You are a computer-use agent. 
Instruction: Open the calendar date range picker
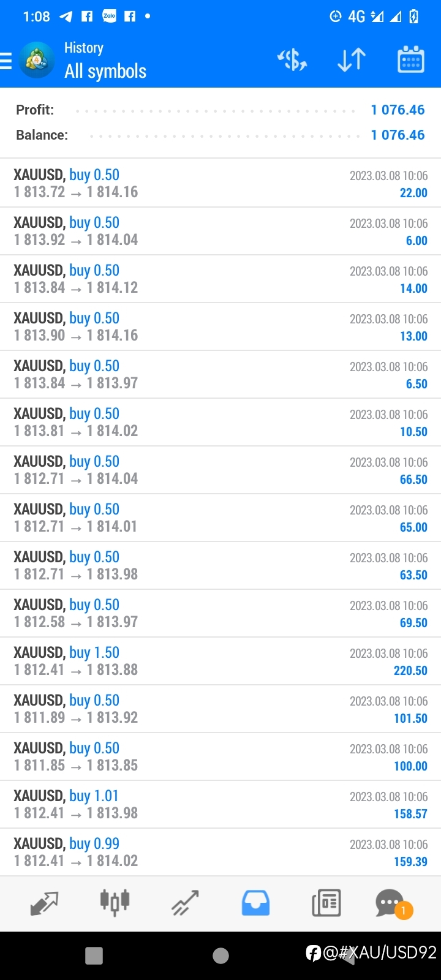point(411,59)
